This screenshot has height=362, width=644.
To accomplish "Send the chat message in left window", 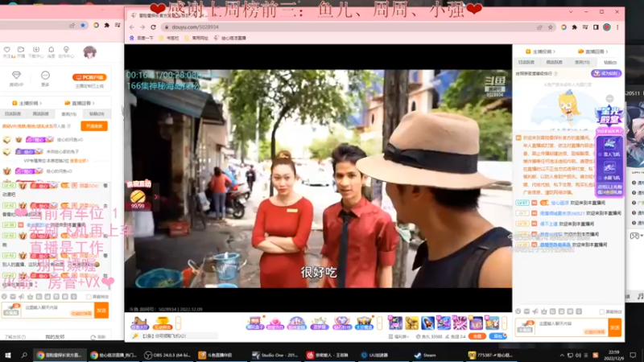I will pos(101,311).
